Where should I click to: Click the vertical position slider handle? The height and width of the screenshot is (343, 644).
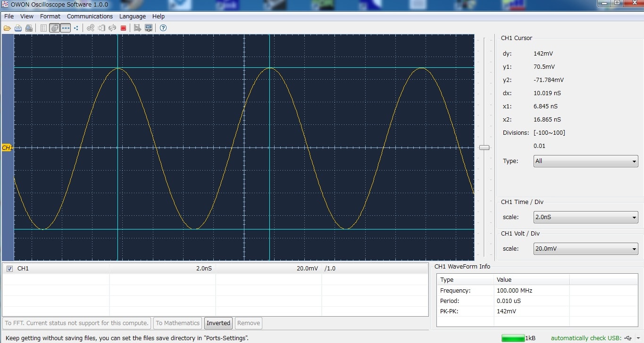484,147
